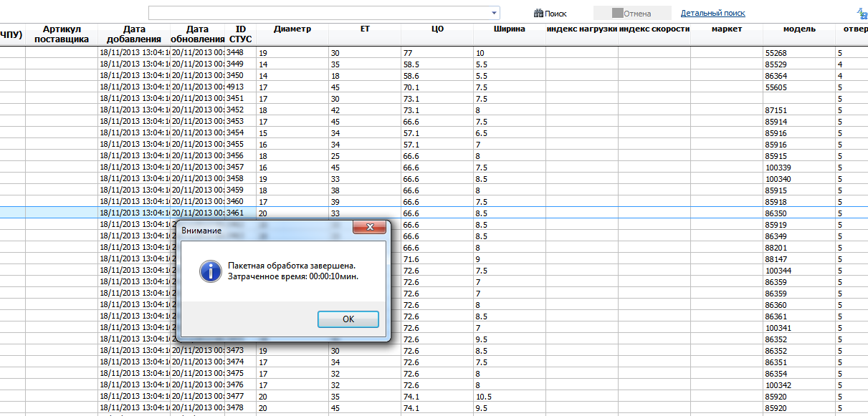Sort by Дата добавления column header
The width and height of the screenshot is (868, 416).
(x=134, y=34)
